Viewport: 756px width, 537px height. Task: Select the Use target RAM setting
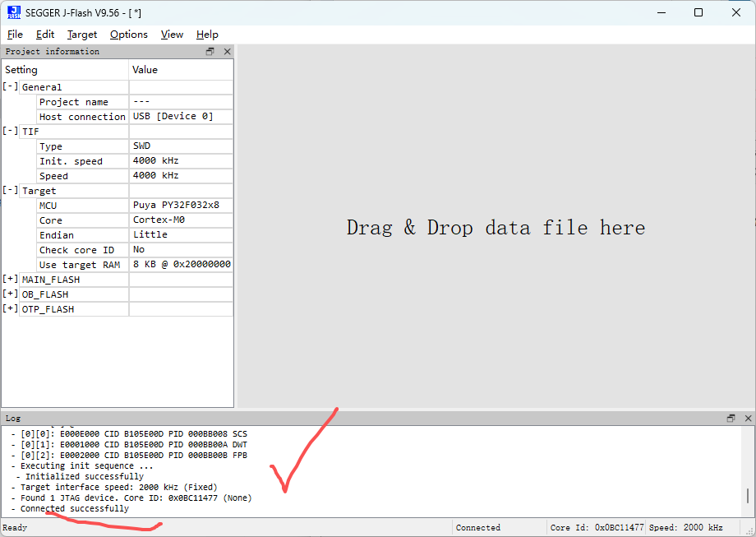click(x=135, y=265)
